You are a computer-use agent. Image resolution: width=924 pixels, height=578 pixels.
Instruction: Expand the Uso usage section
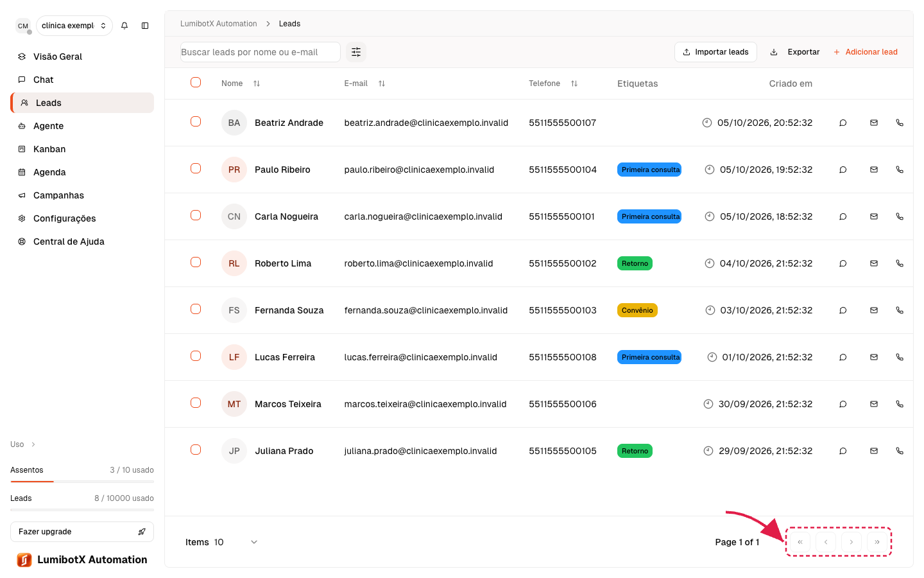tap(23, 444)
